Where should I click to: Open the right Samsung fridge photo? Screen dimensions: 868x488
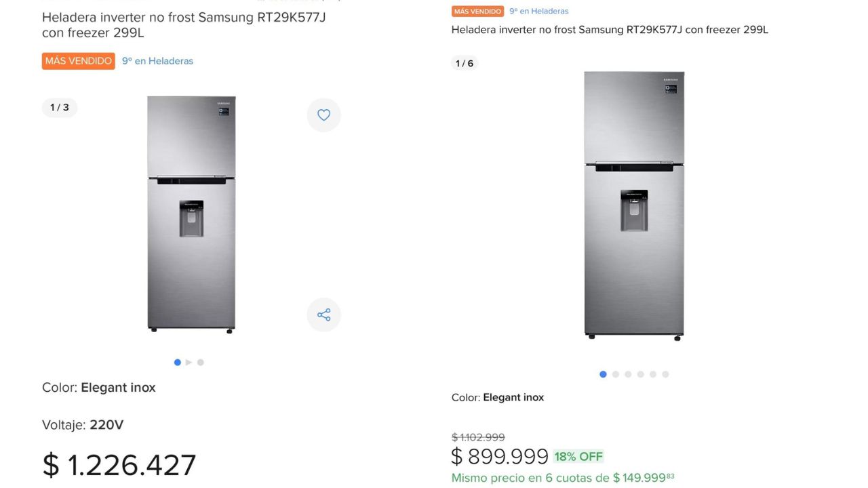click(634, 205)
